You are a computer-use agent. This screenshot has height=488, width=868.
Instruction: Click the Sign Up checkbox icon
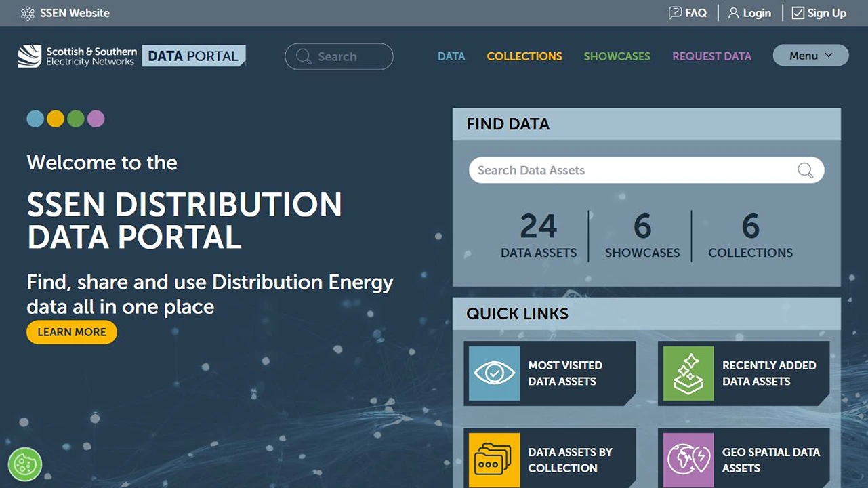pyautogui.click(x=798, y=13)
